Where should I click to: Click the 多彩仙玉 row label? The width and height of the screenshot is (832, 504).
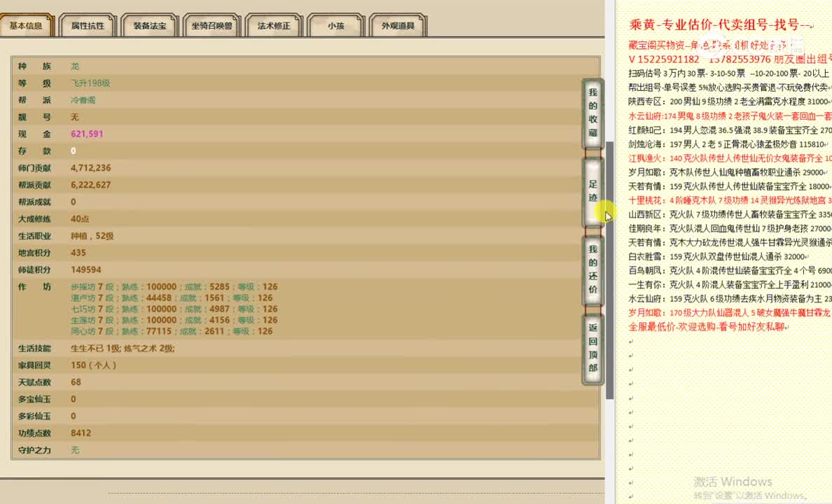point(34,416)
